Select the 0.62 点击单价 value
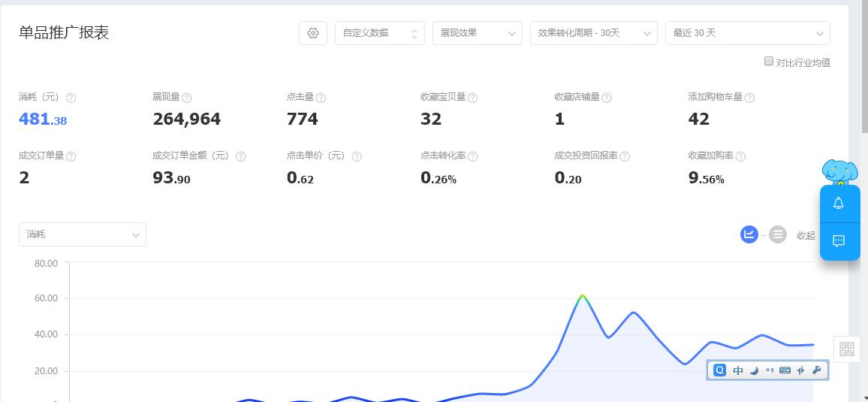 (x=300, y=178)
